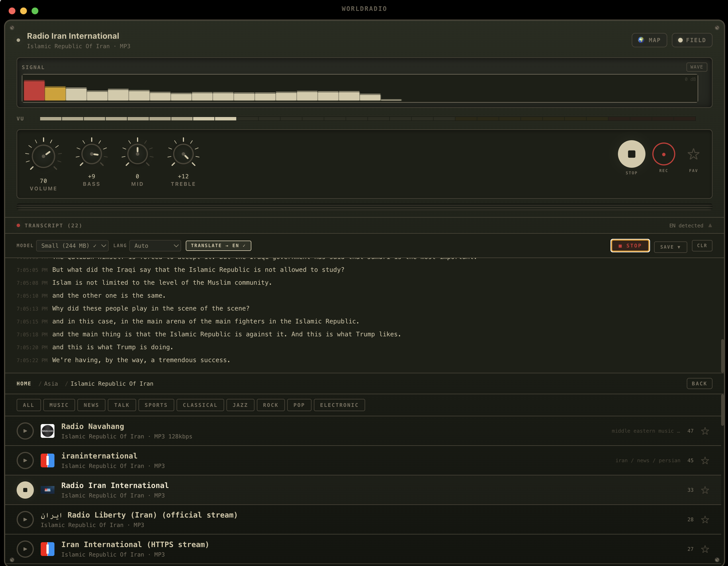Screen dimensions: 728x566
Task: Open the transcription model dropdown
Action: [72, 245]
